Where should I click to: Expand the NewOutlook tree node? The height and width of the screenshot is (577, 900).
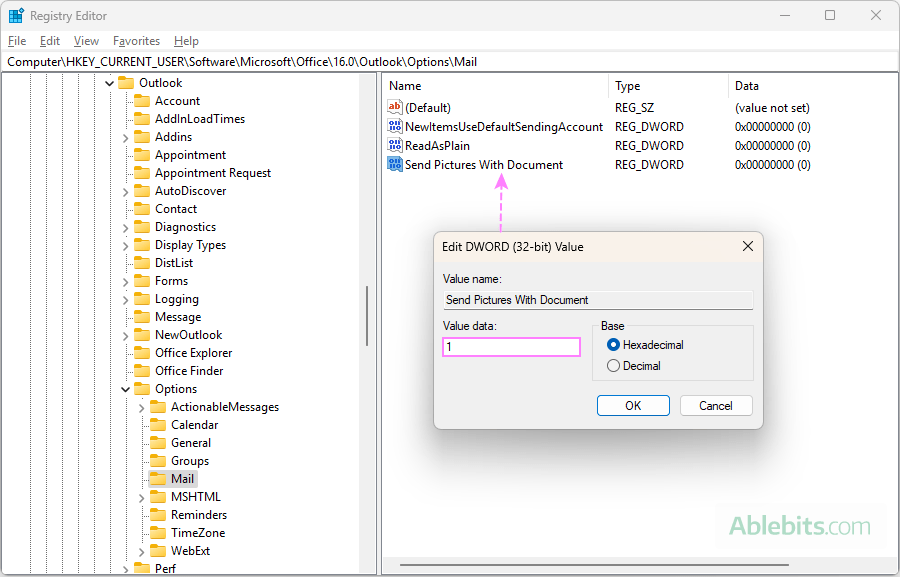coord(125,336)
